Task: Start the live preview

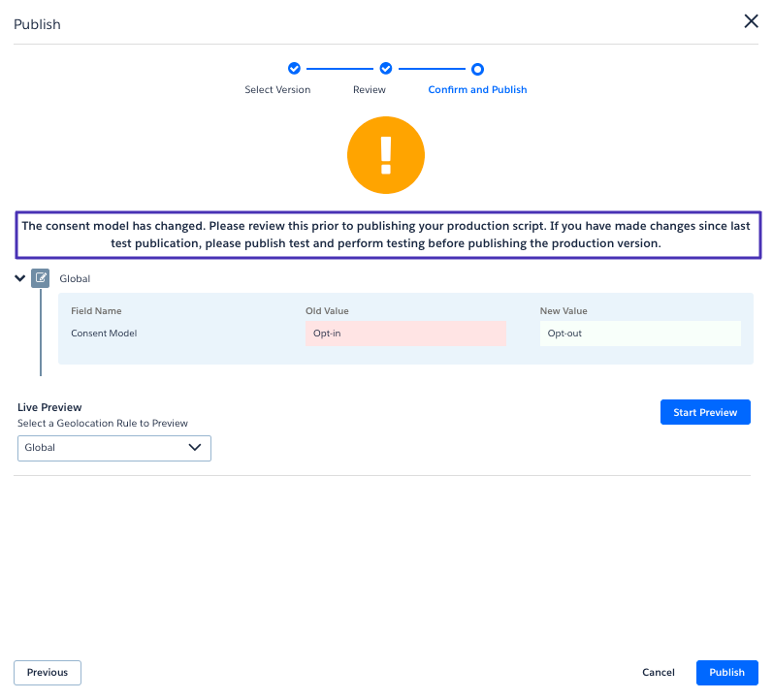Action: [705, 412]
